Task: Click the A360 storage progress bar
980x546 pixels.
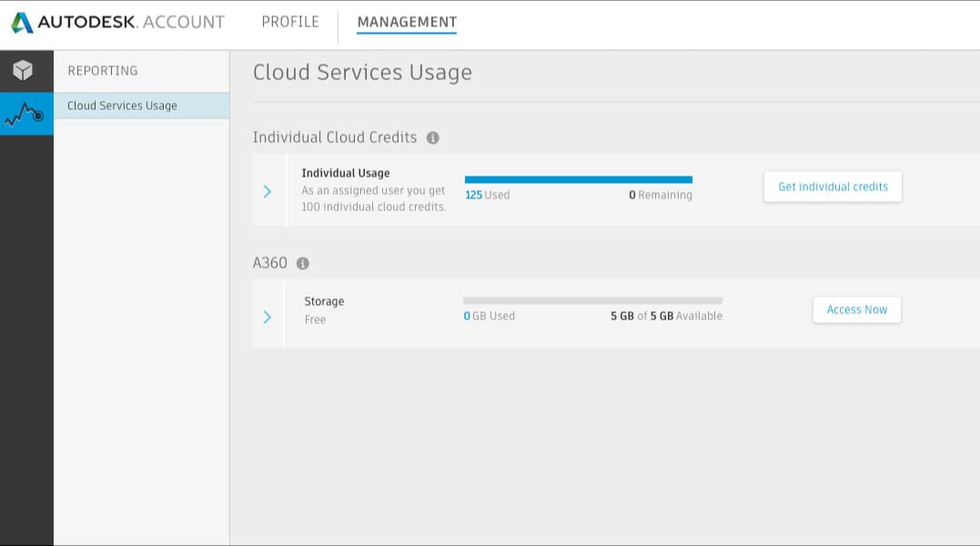Action: coord(592,300)
